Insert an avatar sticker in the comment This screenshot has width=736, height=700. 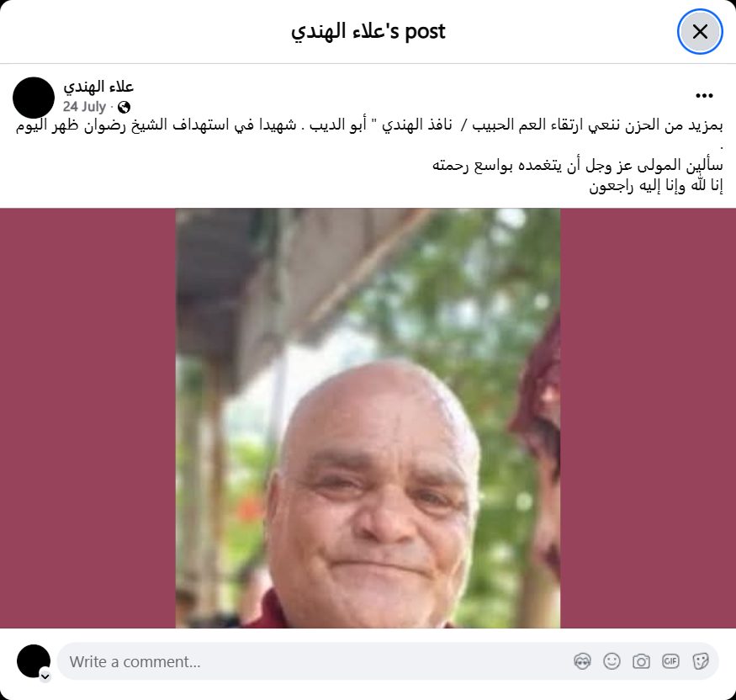[582, 661]
